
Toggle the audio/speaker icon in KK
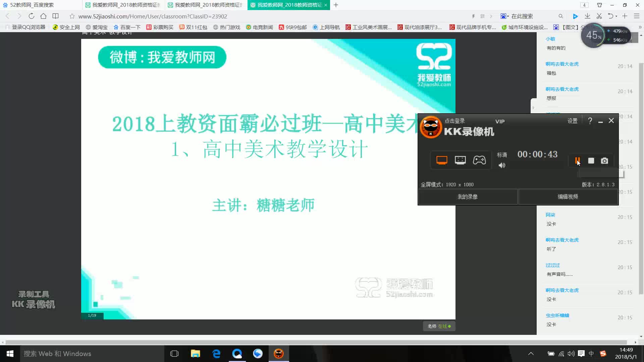click(501, 165)
